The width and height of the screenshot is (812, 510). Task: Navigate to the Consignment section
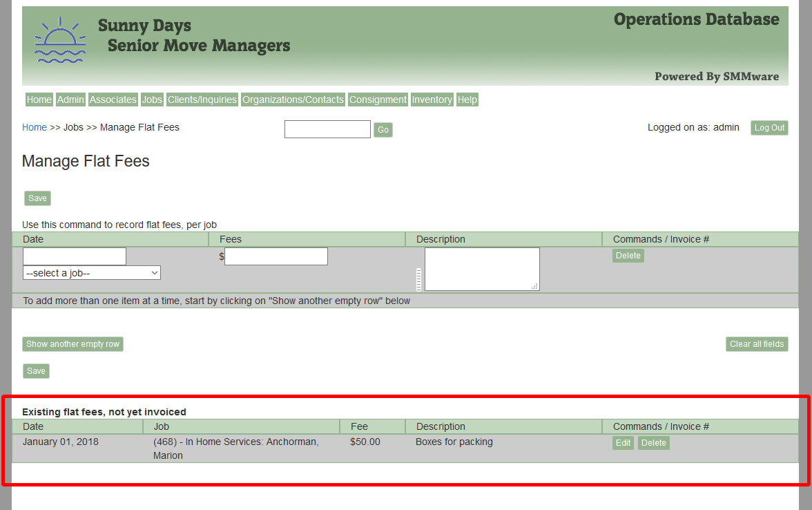[378, 100]
